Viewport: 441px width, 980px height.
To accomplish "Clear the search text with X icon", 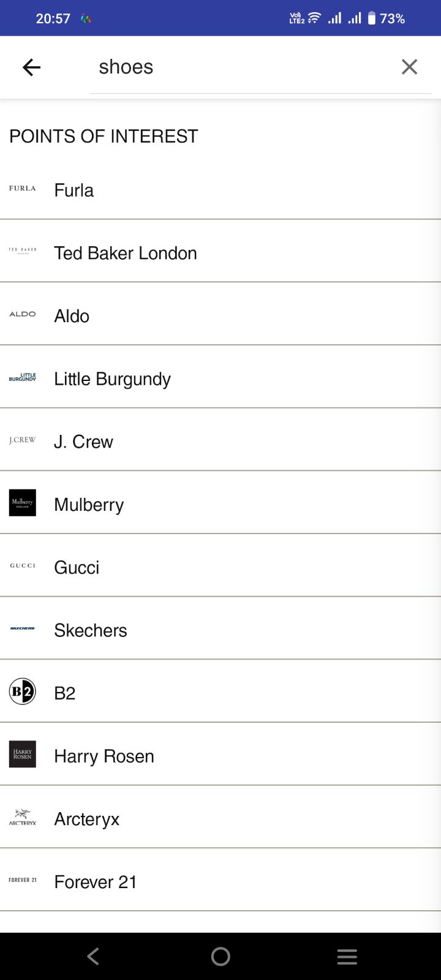I will click(409, 67).
